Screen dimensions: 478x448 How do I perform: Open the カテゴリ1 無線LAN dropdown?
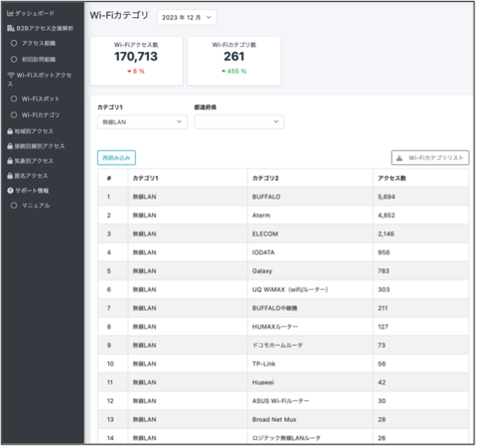(142, 122)
